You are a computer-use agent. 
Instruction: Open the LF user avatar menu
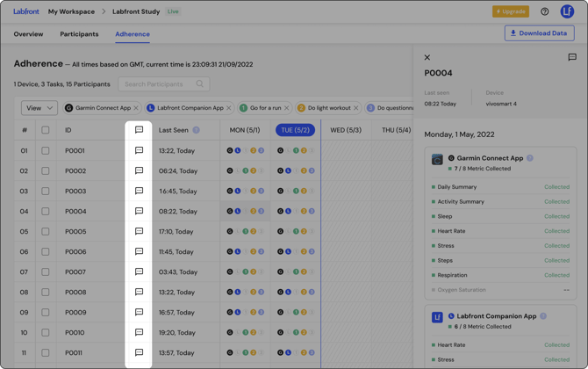[567, 11]
